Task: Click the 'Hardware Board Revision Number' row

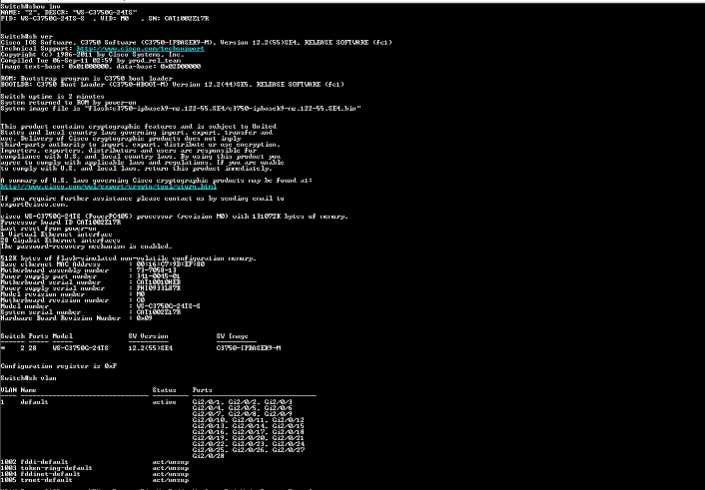Action: click(76, 318)
